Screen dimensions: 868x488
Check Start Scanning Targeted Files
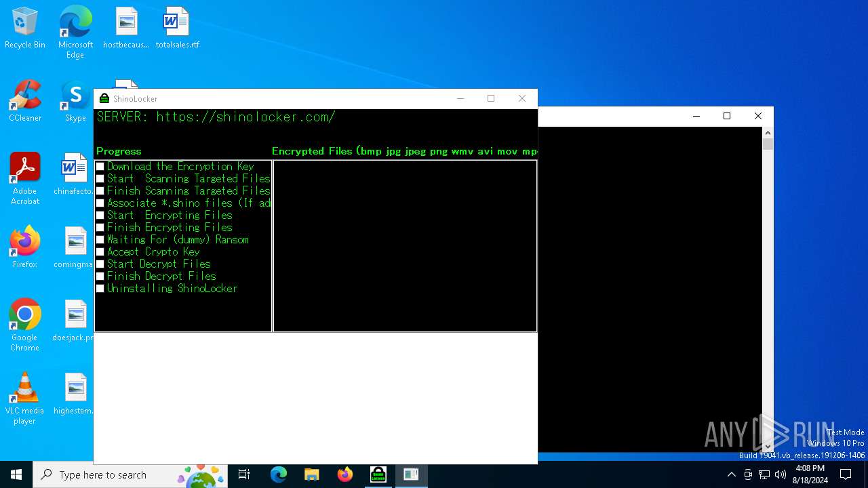click(x=100, y=179)
